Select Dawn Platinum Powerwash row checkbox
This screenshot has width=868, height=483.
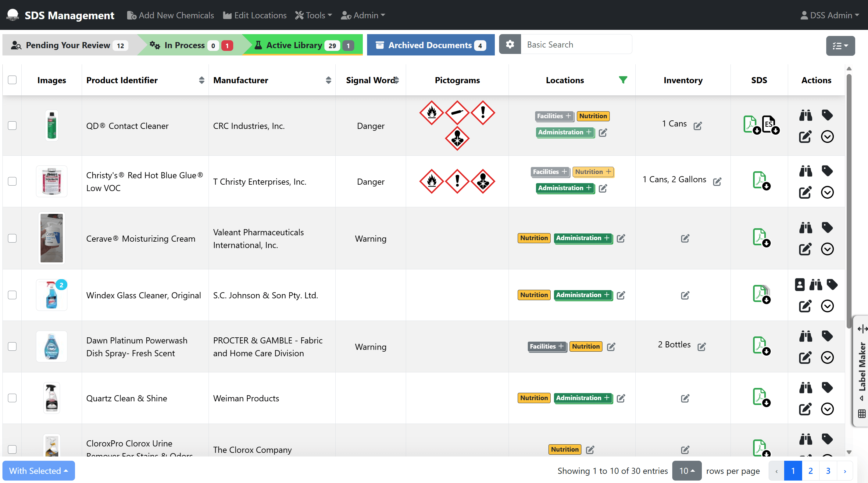click(12, 346)
